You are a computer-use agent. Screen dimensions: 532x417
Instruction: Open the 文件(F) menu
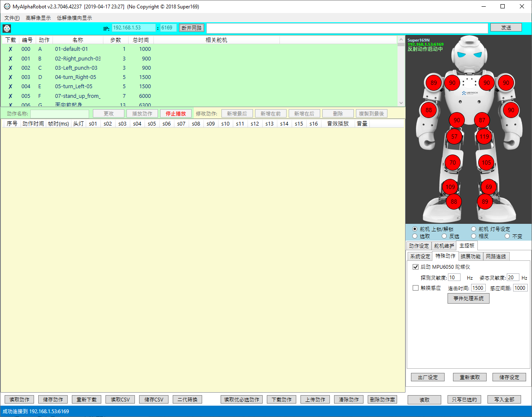(x=12, y=18)
